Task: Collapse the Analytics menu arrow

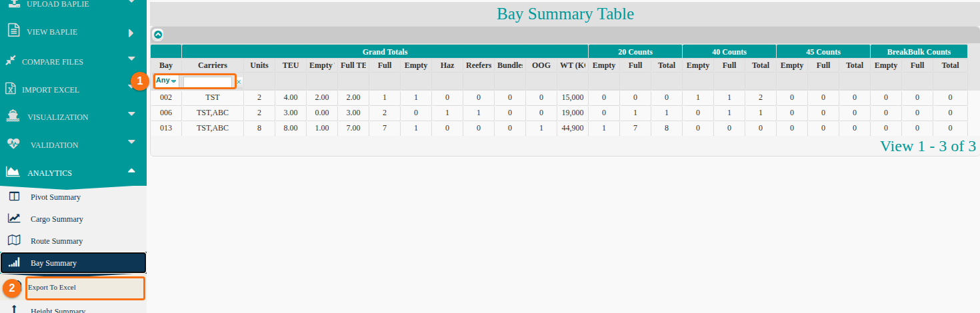Action: click(x=131, y=169)
